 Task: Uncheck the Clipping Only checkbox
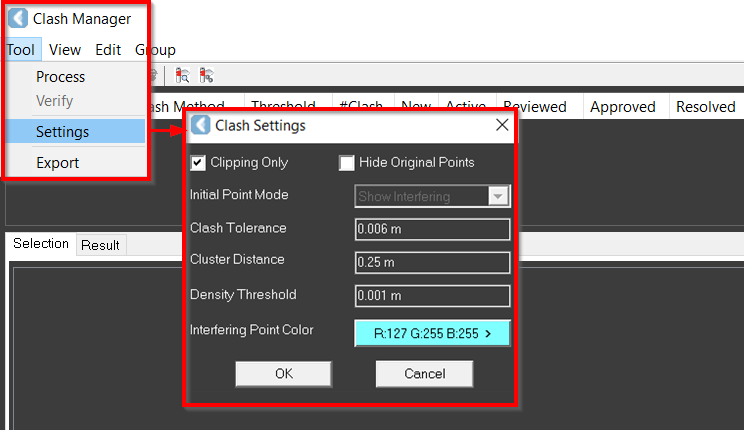click(x=199, y=163)
